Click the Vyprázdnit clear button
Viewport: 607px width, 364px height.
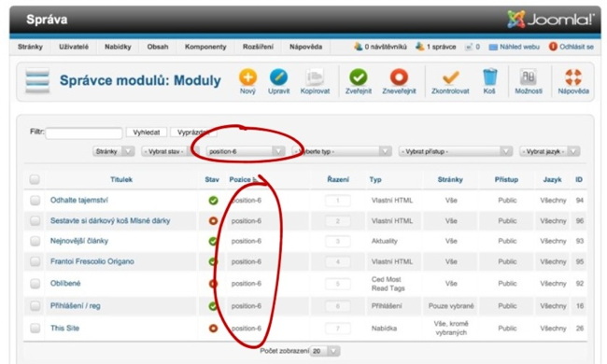click(x=193, y=133)
